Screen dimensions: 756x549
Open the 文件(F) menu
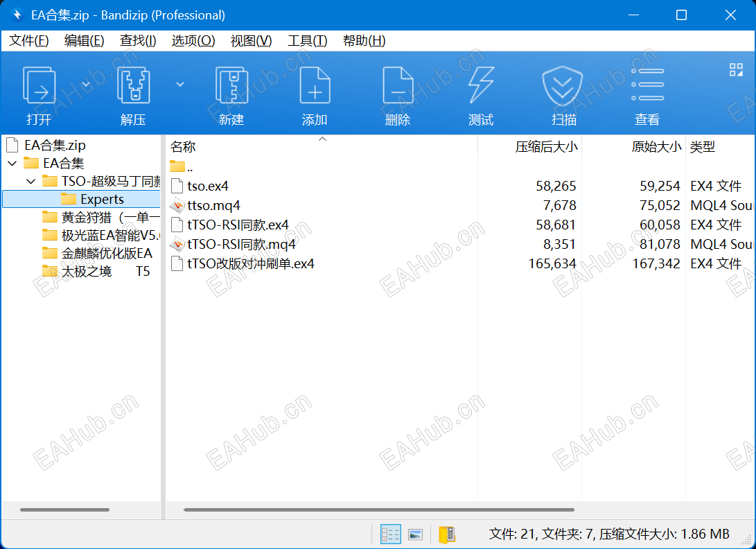[29, 41]
